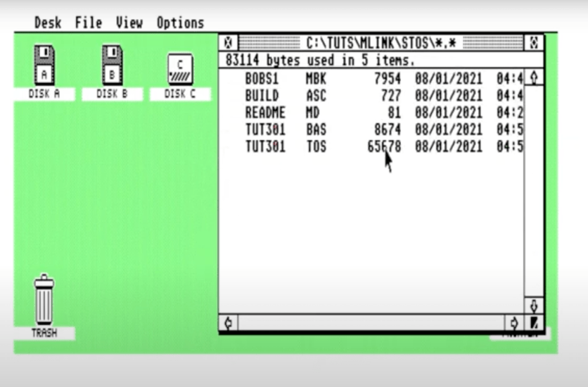Open the Options menu
Image resolution: width=588 pixels, height=387 pixels.
point(180,23)
